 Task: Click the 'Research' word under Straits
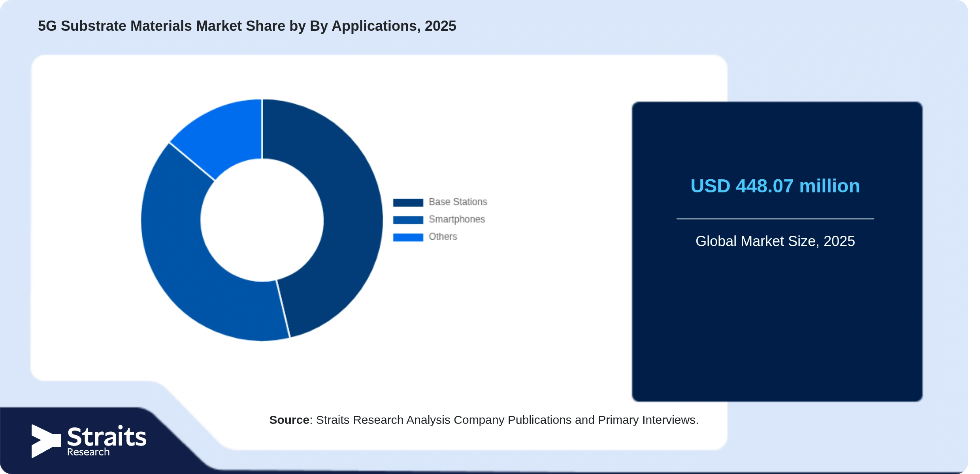pos(88,452)
